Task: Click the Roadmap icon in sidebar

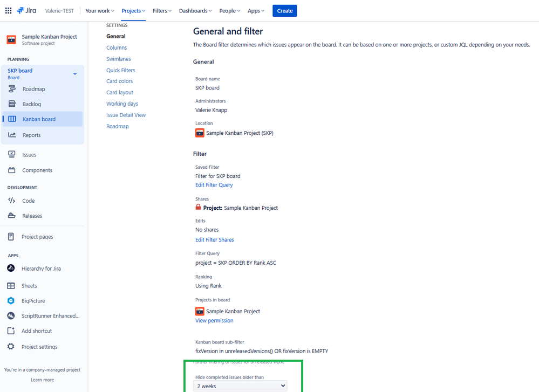Action: coord(12,89)
